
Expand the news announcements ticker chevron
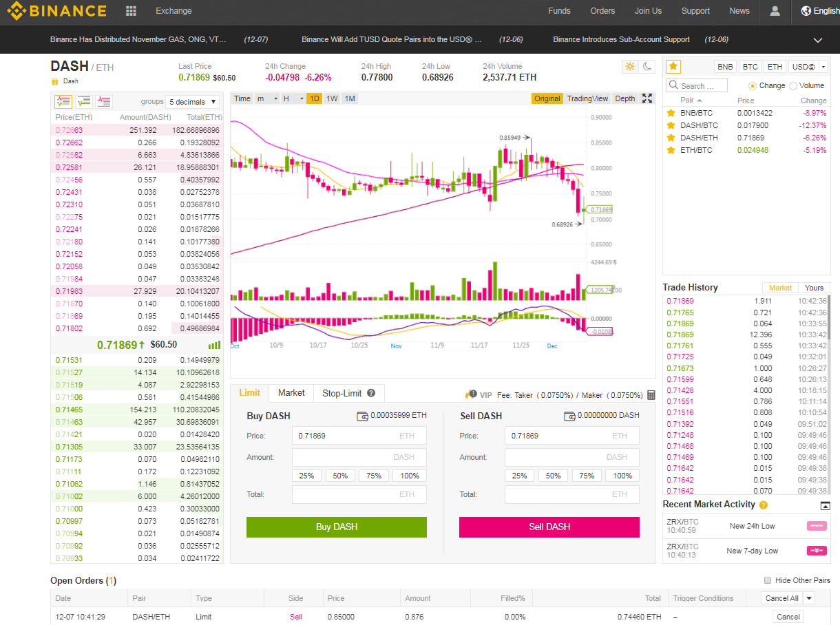click(818, 40)
